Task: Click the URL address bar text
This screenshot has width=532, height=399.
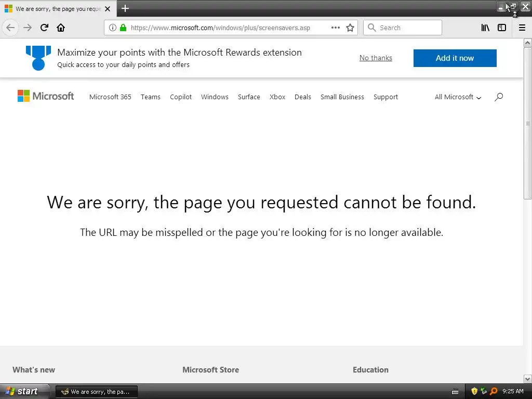Action: [220, 28]
